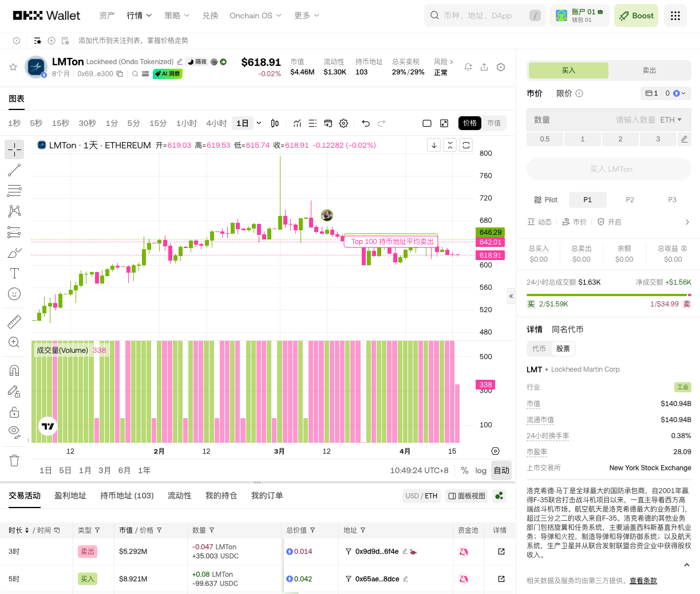Switch to the 卖出 tab
The image size is (700, 594).
650,70
